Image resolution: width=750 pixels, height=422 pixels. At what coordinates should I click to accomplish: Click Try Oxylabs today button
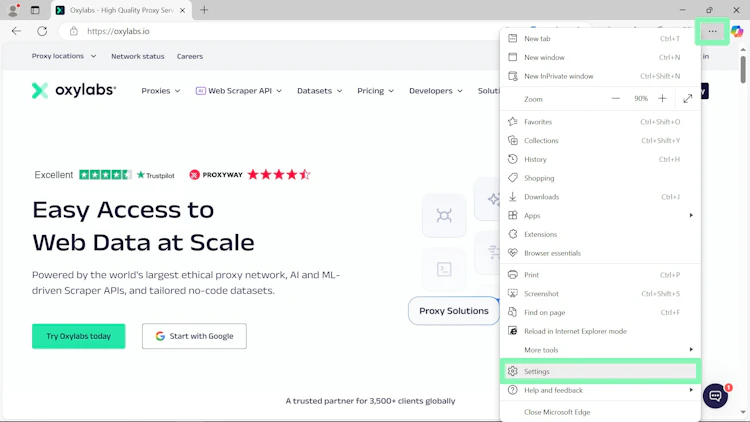[78, 336]
